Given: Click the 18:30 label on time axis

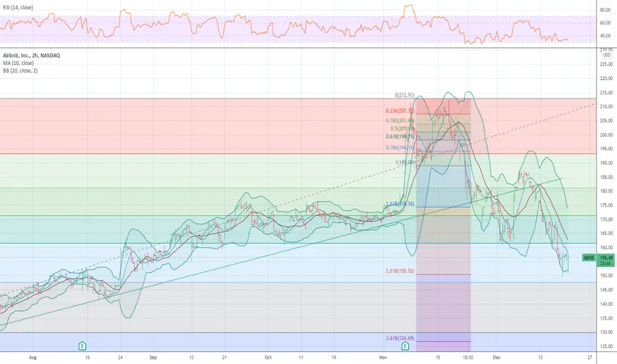Looking at the screenshot, I should click(468, 357).
